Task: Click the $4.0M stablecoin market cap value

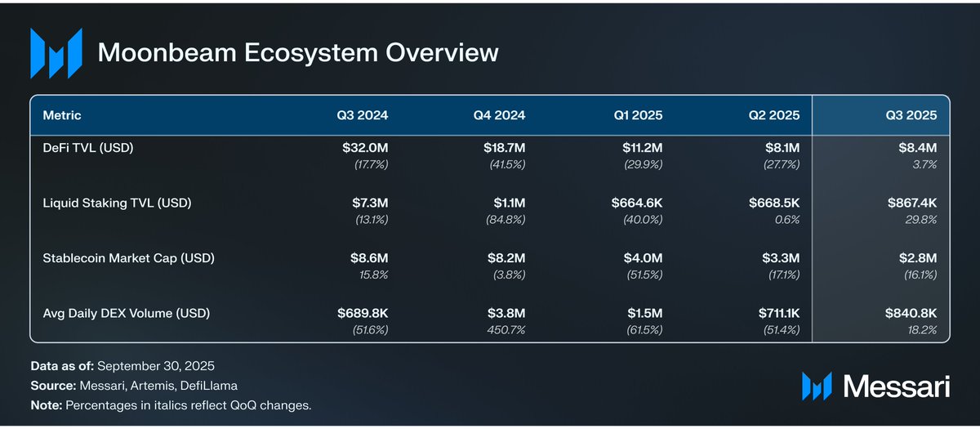Action: coord(643,257)
